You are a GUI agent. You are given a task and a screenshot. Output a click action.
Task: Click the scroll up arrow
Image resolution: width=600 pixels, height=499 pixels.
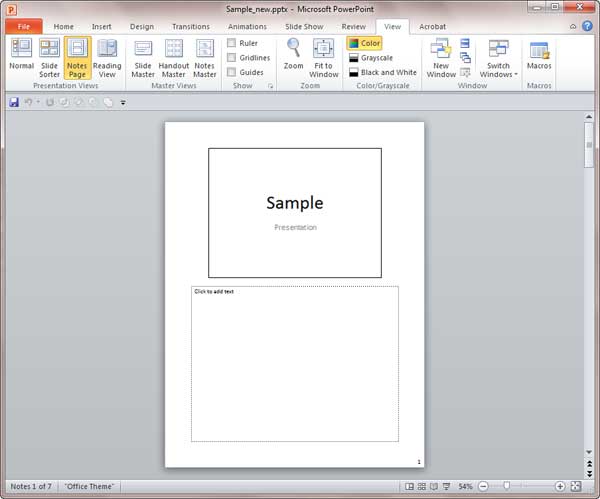click(589, 116)
